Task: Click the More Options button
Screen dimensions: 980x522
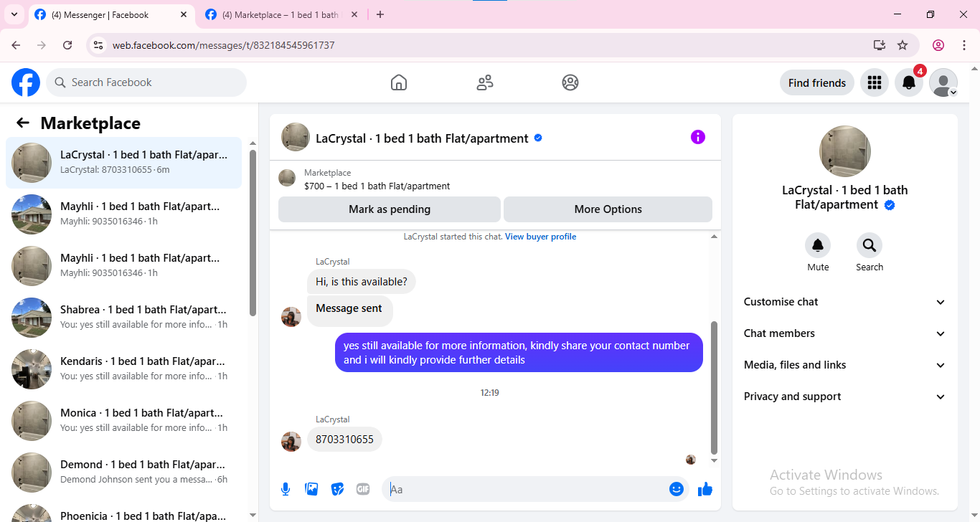Action: pos(608,209)
